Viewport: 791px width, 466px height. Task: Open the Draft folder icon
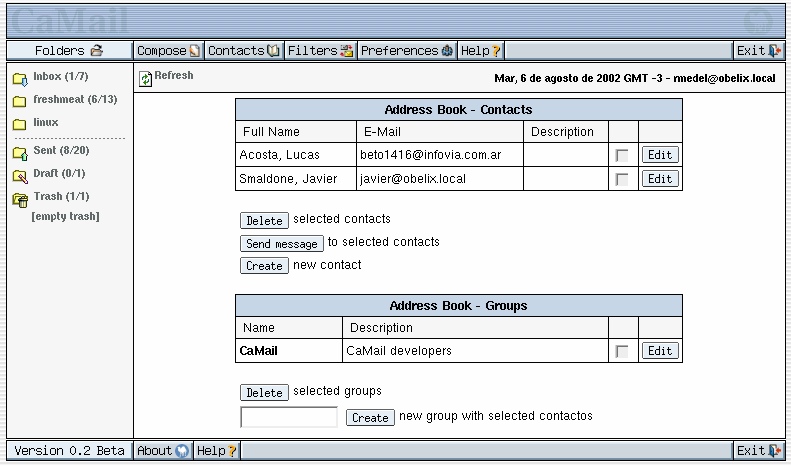(19, 176)
